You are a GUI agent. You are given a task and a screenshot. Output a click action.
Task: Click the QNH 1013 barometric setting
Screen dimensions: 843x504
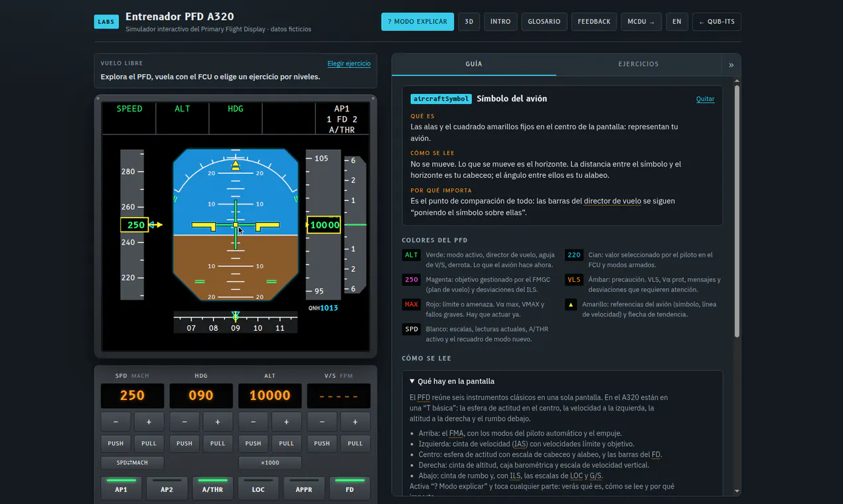pyautogui.click(x=323, y=308)
